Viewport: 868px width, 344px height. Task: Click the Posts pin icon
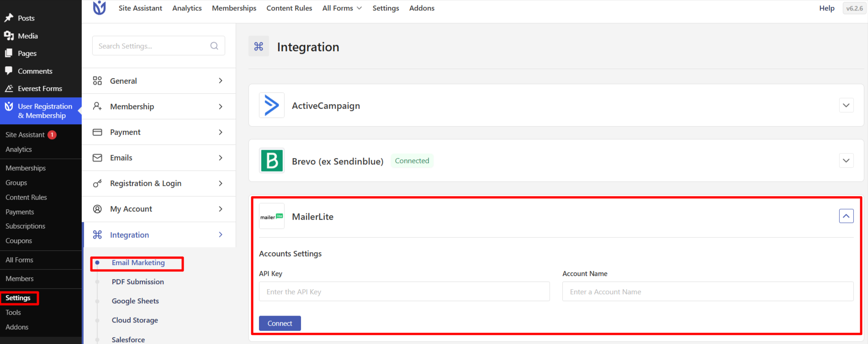(x=9, y=18)
